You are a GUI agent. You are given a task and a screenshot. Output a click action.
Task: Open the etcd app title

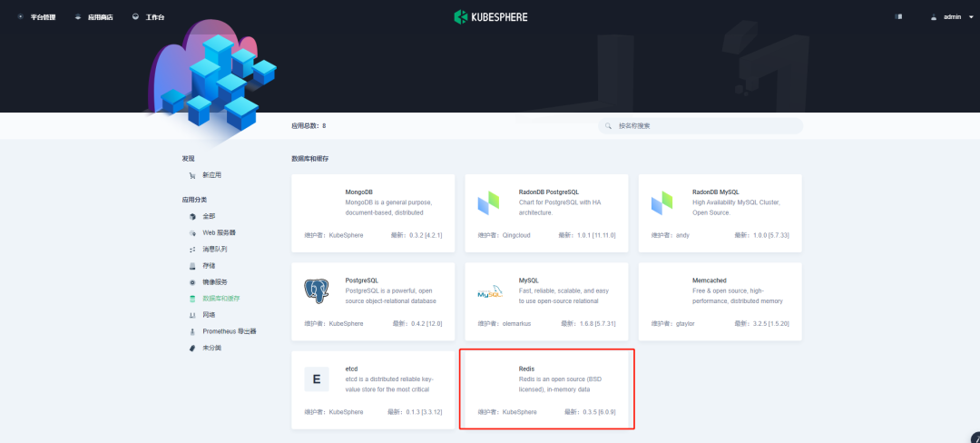click(x=351, y=369)
